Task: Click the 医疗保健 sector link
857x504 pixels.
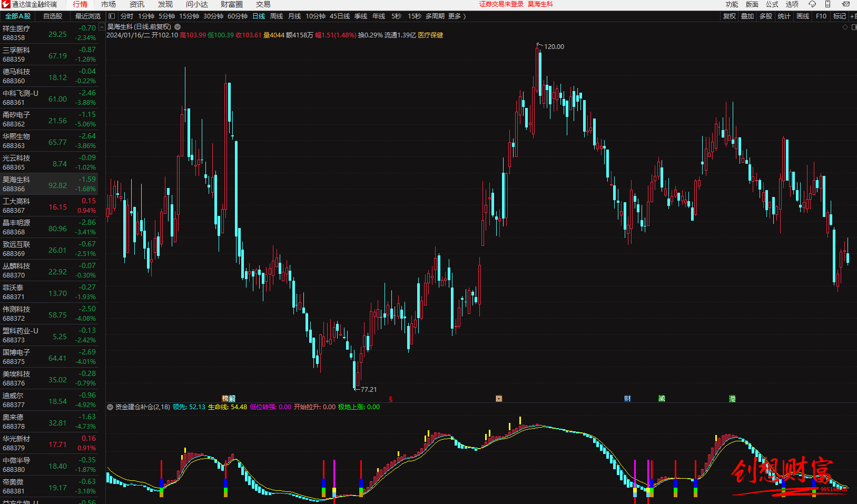Action: (430, 35)
